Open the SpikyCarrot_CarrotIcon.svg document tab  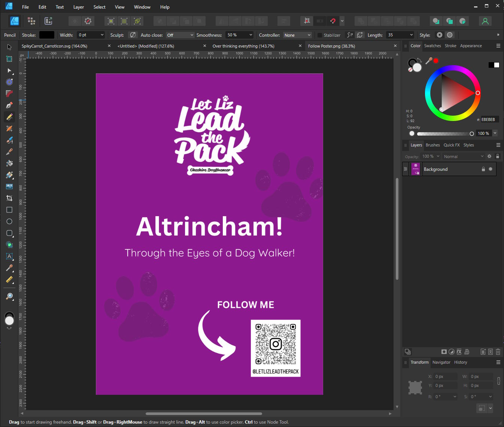(54, 46)
